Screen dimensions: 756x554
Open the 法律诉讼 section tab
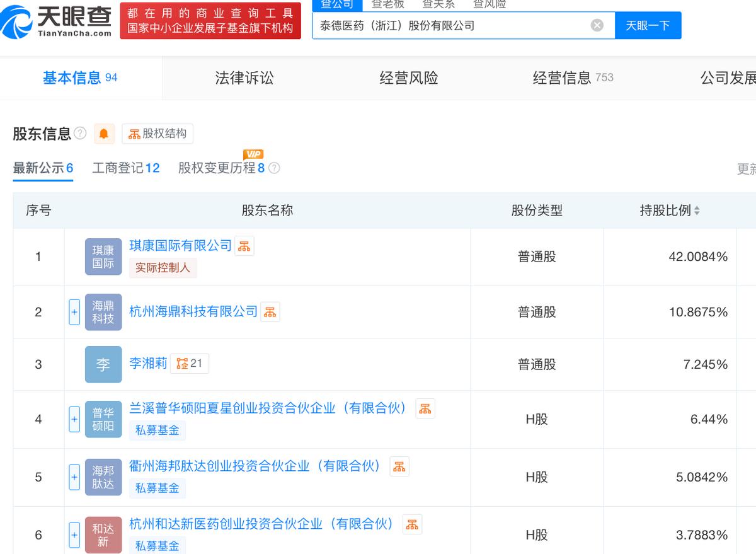244,78
